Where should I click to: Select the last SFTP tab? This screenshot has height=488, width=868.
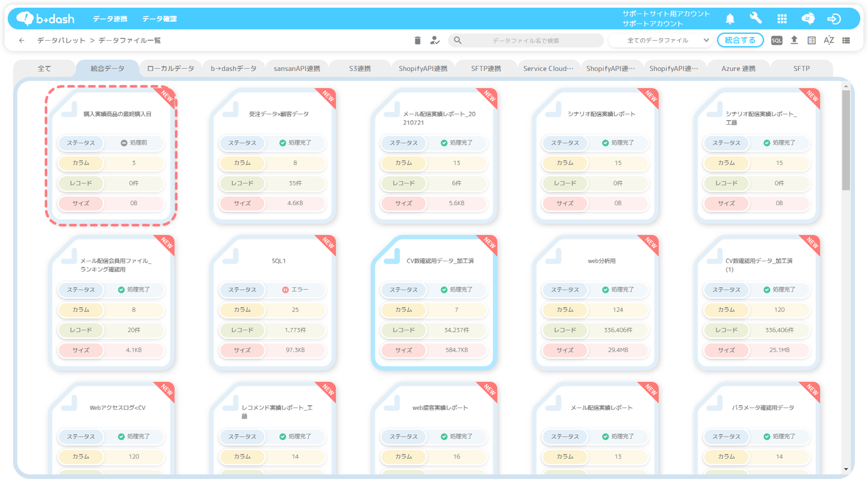[801, 69]
